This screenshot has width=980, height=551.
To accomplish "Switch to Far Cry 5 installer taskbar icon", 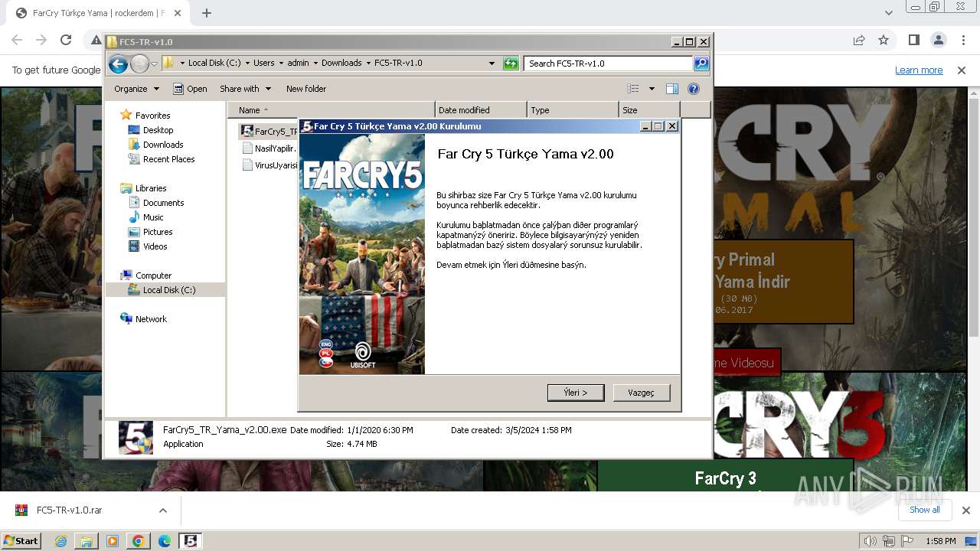I will pos(191,541).
